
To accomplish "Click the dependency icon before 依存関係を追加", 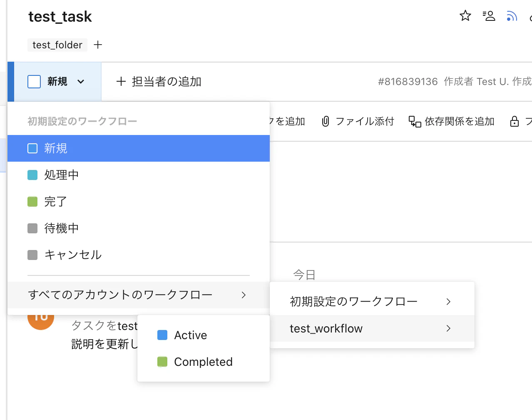I will 415,121.
